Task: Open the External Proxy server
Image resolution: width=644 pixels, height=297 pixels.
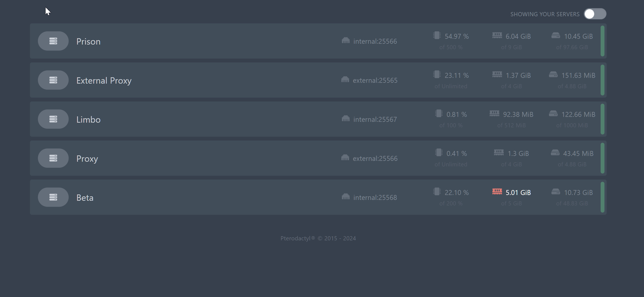Action: tap(104, 81)
